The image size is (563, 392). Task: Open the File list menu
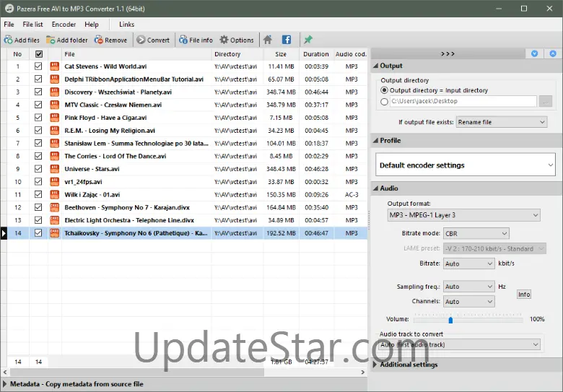point(32,25)
